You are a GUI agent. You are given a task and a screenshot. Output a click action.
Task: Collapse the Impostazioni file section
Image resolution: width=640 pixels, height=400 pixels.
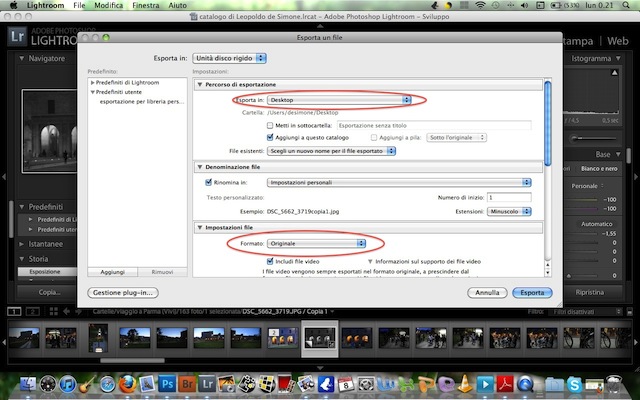pos(200,227)
